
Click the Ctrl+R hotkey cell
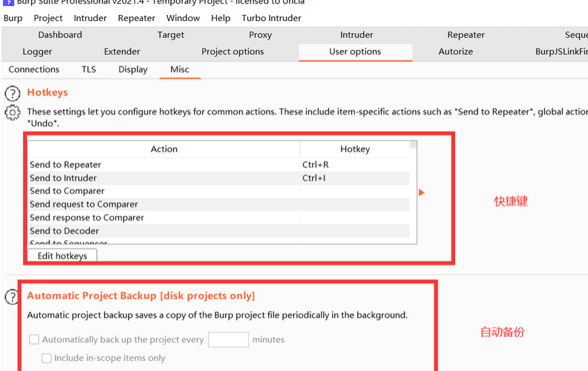pyautogui.click(x=355, y=164)
